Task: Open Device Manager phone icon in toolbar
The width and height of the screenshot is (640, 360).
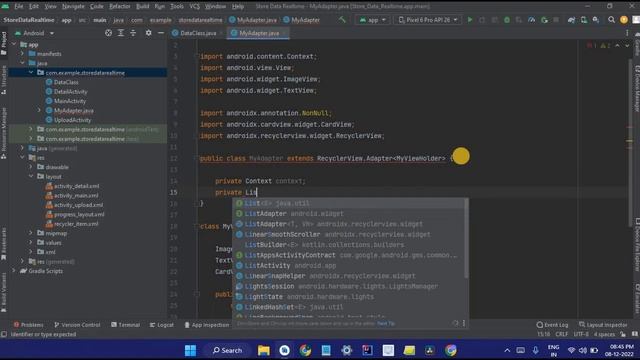Action: (x=584, y=20)
